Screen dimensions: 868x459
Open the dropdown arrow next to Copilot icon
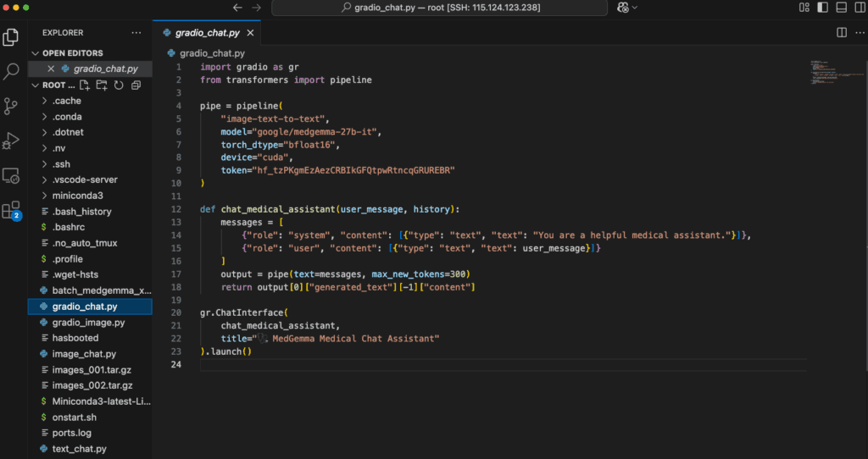(634, 8)
